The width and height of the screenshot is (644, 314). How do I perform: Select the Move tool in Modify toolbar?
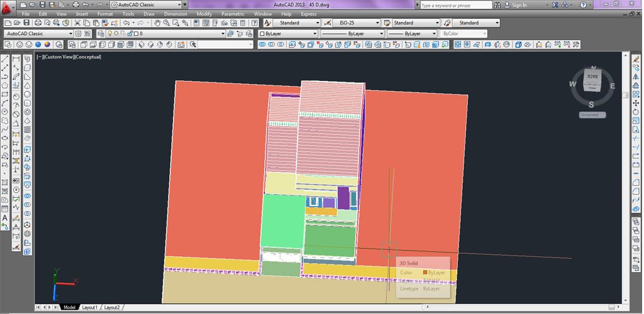click(x=636, y=103)
